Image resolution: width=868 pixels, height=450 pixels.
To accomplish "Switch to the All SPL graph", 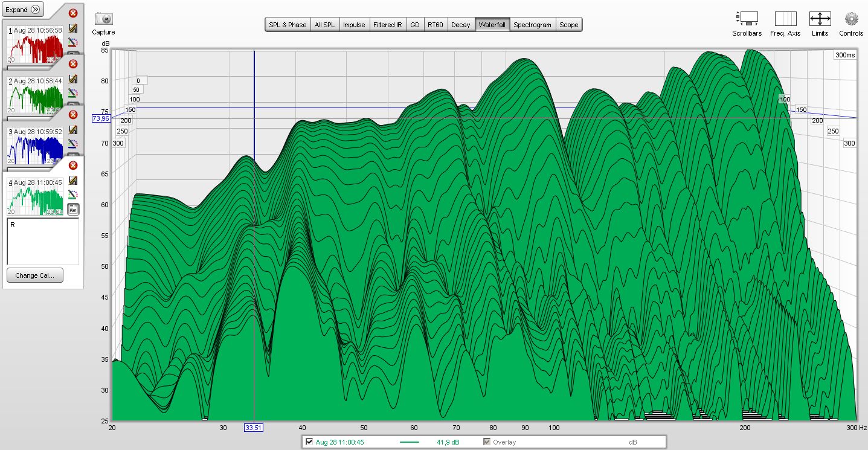I will click(x=324, y=25).
